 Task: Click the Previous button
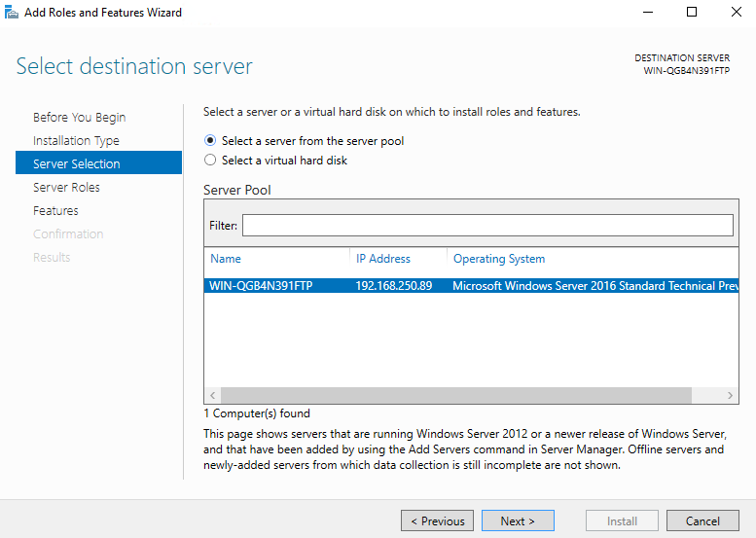(x=437, y=520)
